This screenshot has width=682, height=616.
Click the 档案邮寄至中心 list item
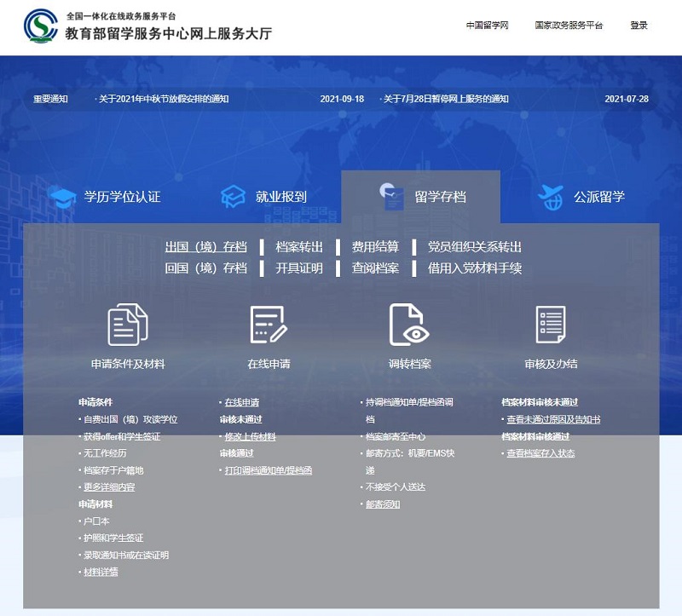(396, 436)
